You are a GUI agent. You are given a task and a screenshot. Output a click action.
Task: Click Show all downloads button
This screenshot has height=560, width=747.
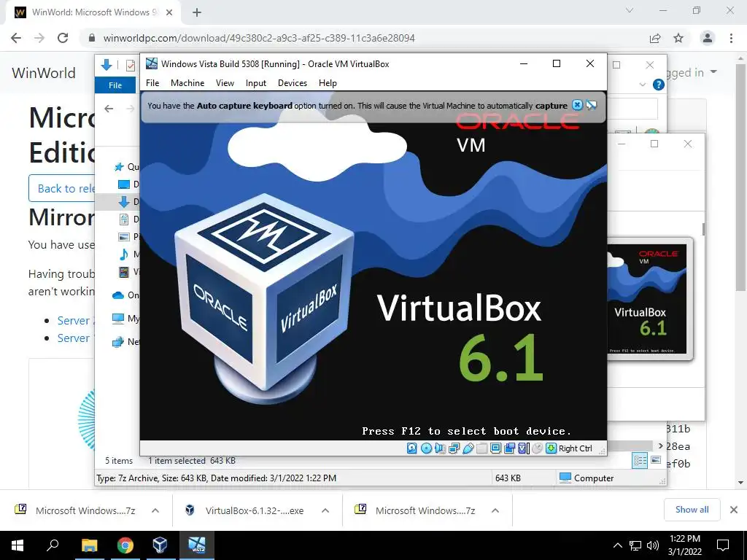point(692,510)
